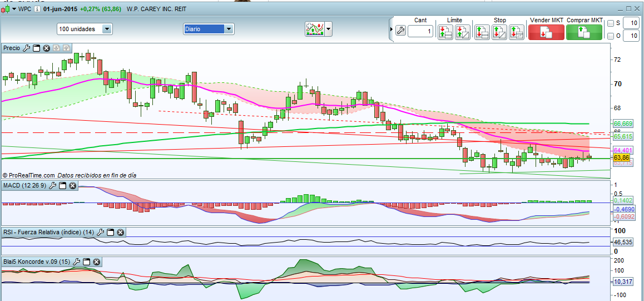Image resolution: width=644 pixels, height=301 pixels.
Task: Open the Diario timeframe dropdown
Action: tap(208, 29)
